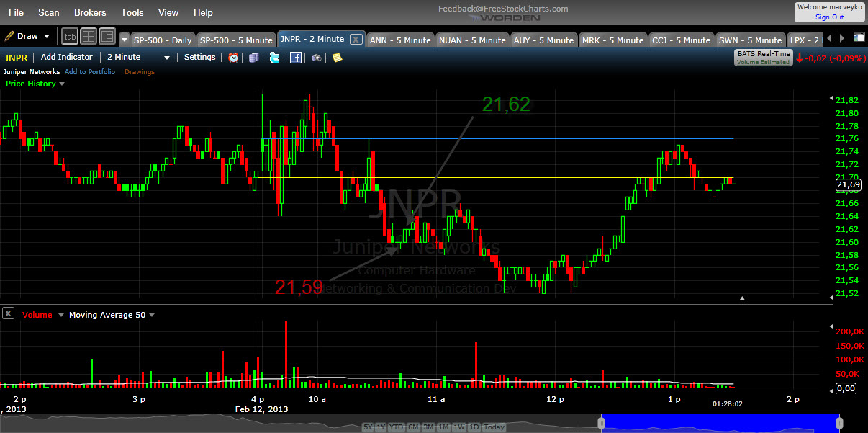Switch to the SP-500 - Daily tab
868x433 pixels.
click(163, 40)
